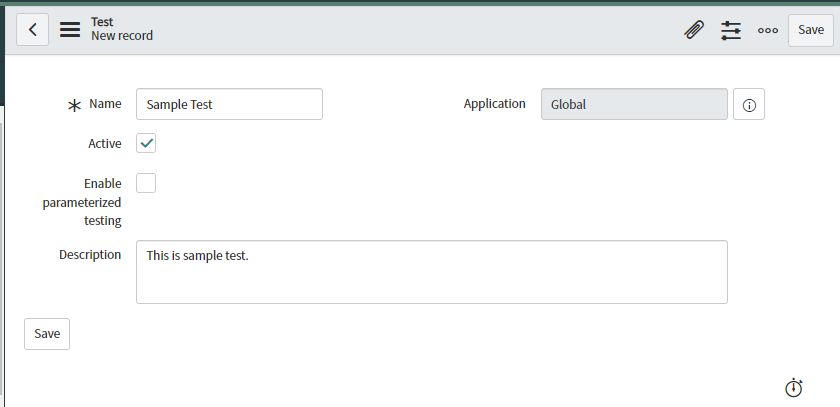This screenshot has width=840, height=407.
Task: Click the Description label
Action: pyautogui.click(x=90, y=255)
